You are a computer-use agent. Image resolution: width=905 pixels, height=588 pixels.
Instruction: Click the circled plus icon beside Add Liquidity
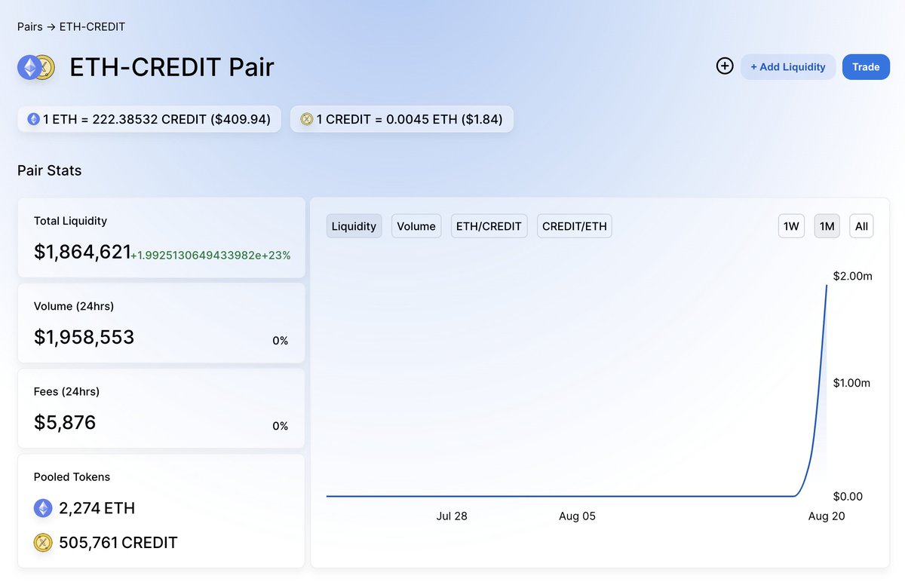click(x=725, y=66)
